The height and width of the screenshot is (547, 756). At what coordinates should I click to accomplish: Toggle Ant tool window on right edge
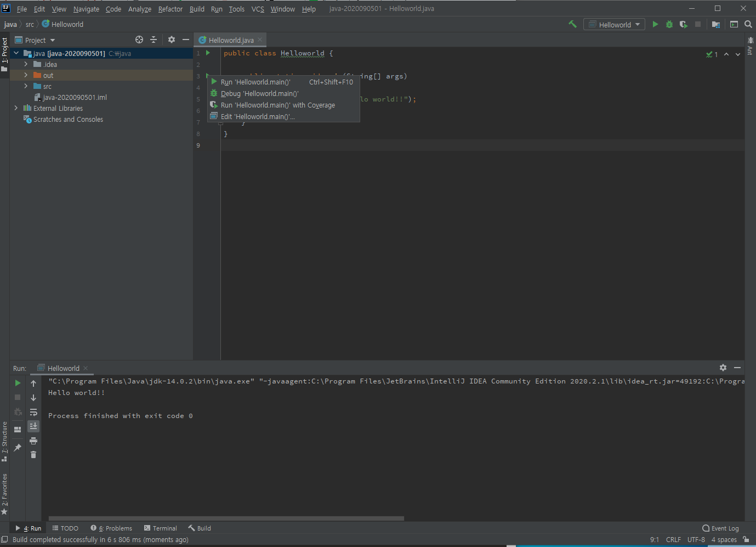coord(751,46)
